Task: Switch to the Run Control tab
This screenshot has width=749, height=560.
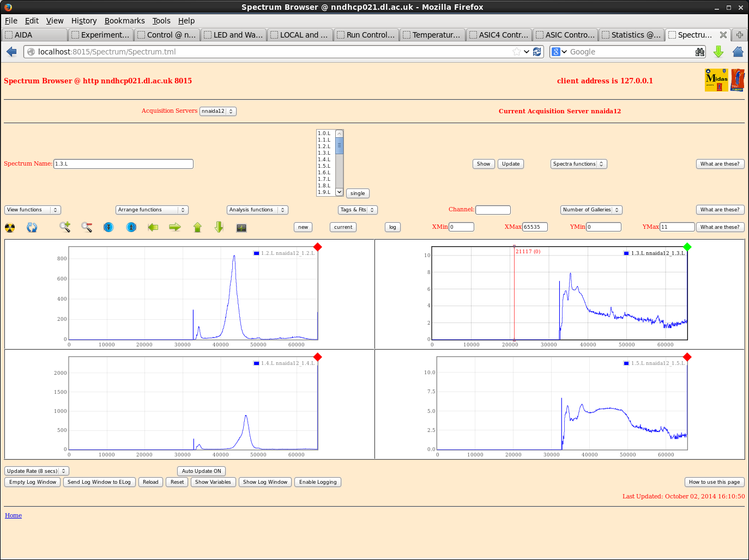Action: [366, 35]
